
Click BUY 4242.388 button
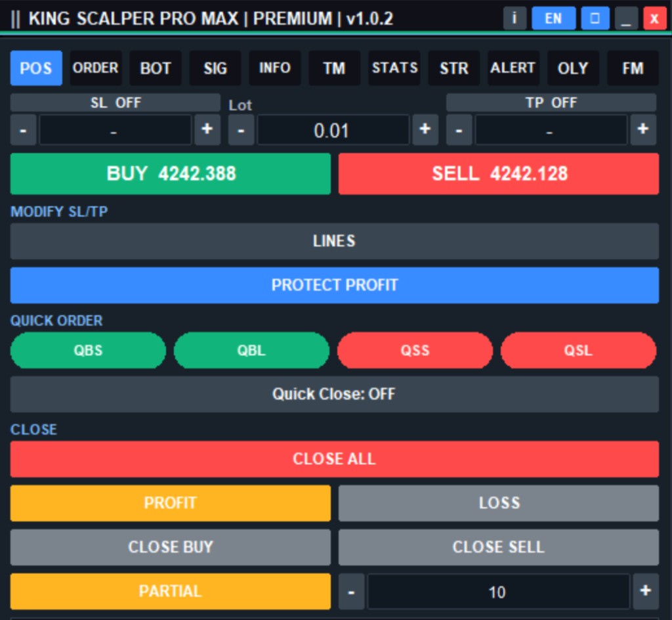coord(171,173)
